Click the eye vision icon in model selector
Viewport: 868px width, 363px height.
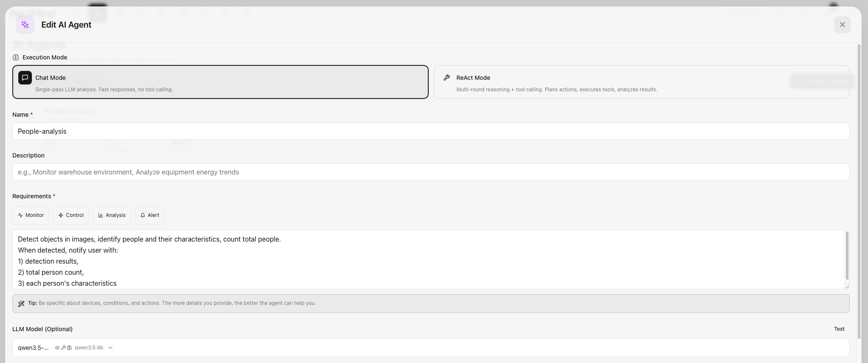point(57,348)
